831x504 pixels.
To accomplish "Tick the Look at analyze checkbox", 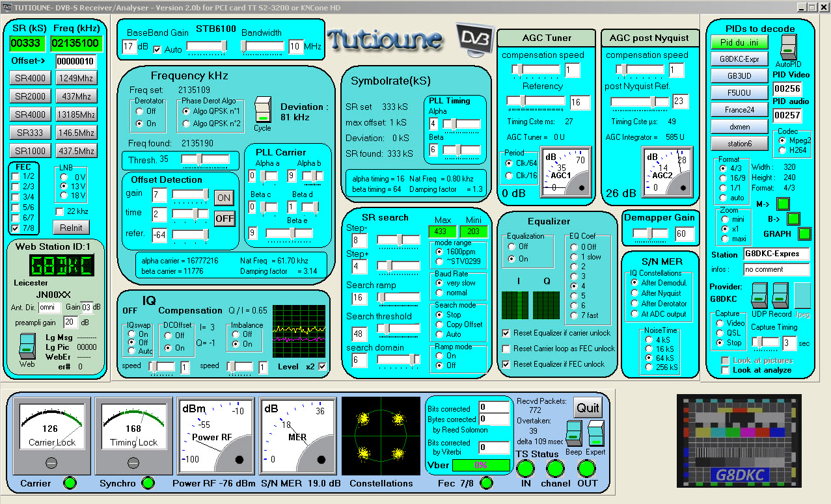I will coord(726,370).
